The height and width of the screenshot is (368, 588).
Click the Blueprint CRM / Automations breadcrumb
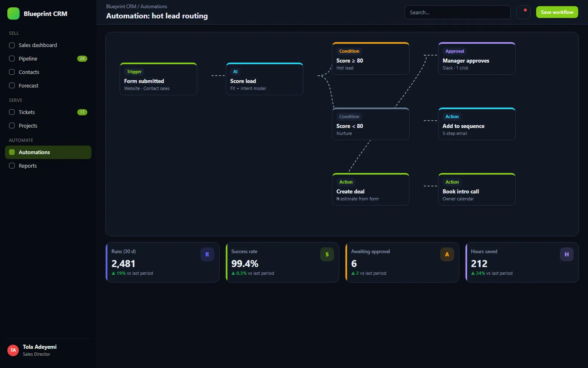[137, 7]
